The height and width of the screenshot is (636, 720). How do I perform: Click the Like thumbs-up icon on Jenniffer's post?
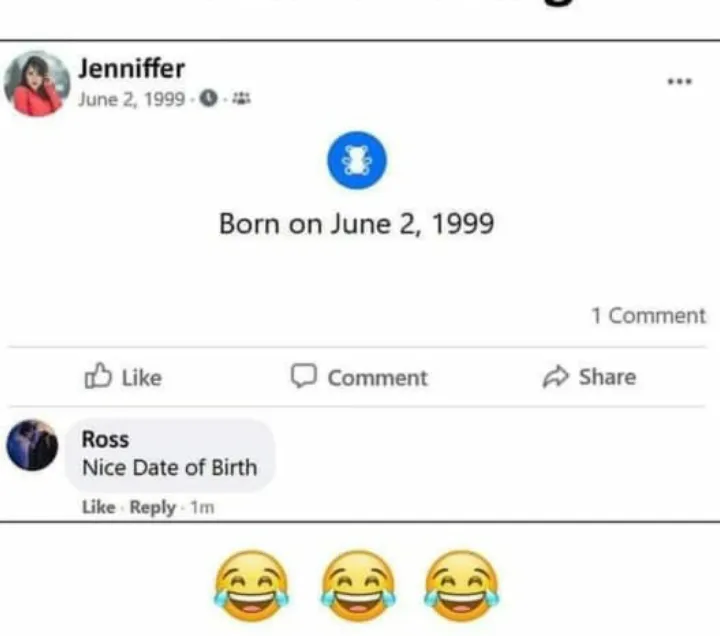[99, 377]
